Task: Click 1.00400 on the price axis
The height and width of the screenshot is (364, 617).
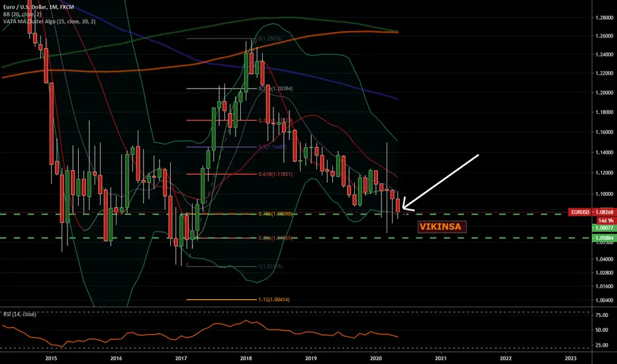Action: click(604, 300)
